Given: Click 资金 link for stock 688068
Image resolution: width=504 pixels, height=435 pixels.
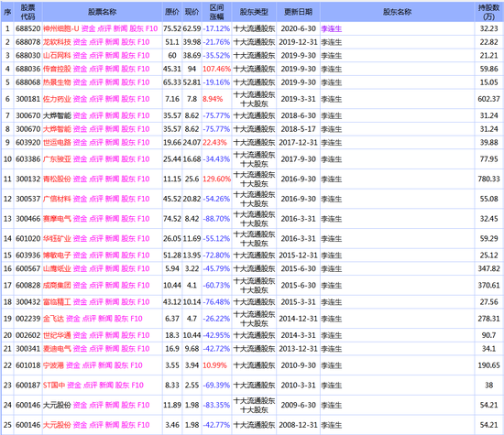Looking at the screenshot, I should tap(80, 82).
